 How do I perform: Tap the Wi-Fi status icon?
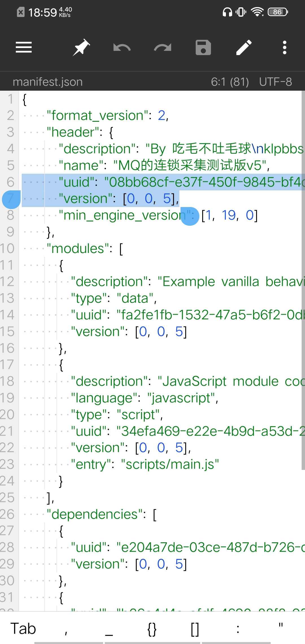point(257,12)
